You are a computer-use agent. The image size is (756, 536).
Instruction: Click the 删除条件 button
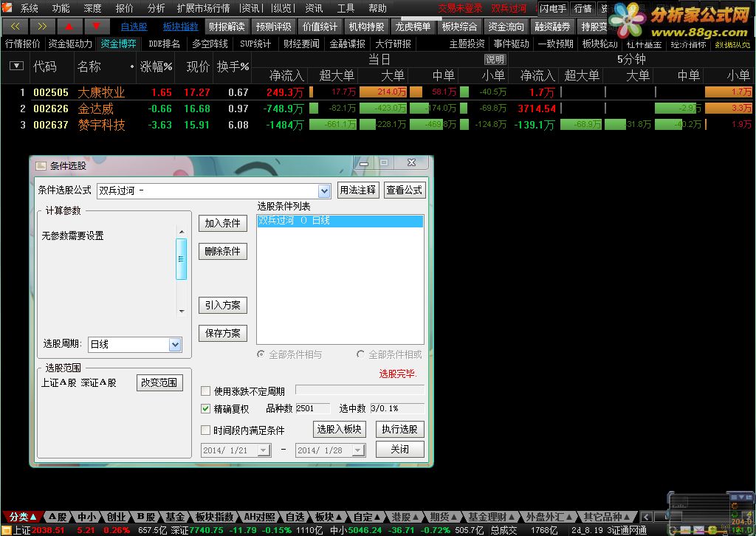point(222,251)
